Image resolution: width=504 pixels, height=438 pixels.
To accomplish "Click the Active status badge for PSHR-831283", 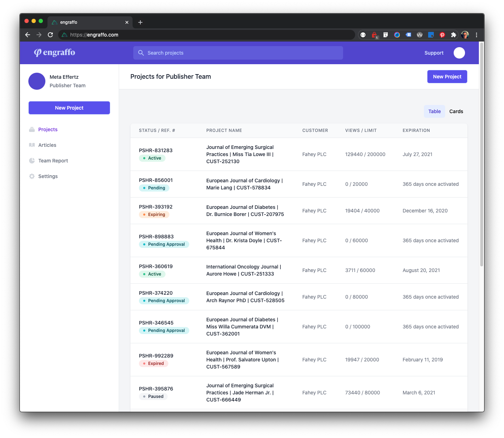I will (x=152, y=158).
